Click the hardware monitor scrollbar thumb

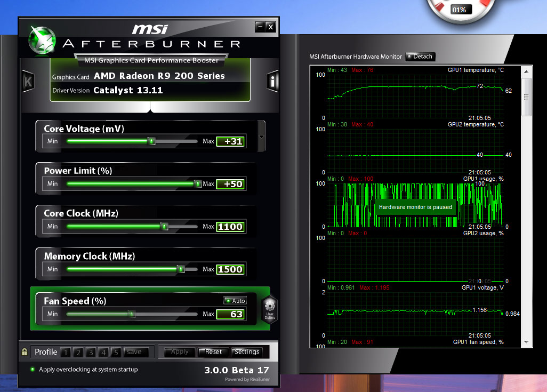526,97
